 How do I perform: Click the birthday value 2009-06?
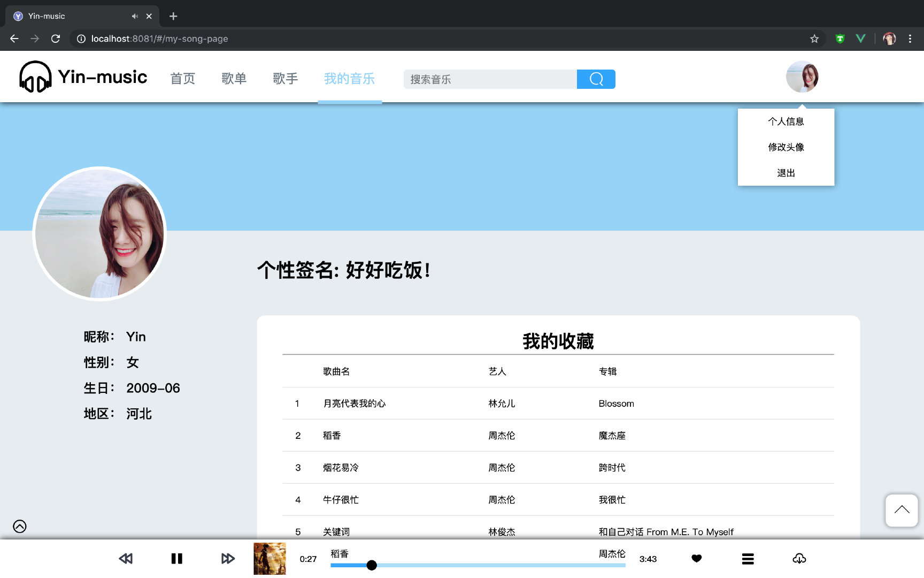tap(153, 388)
